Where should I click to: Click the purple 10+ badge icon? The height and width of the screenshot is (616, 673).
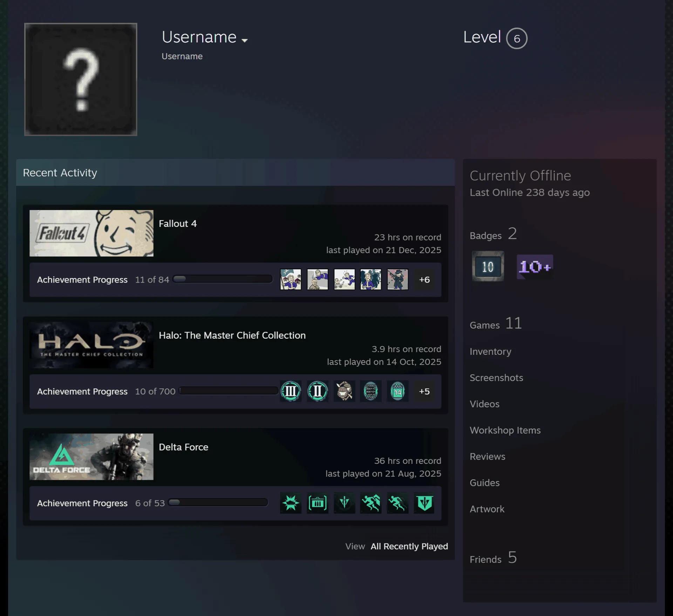[535, 267]
